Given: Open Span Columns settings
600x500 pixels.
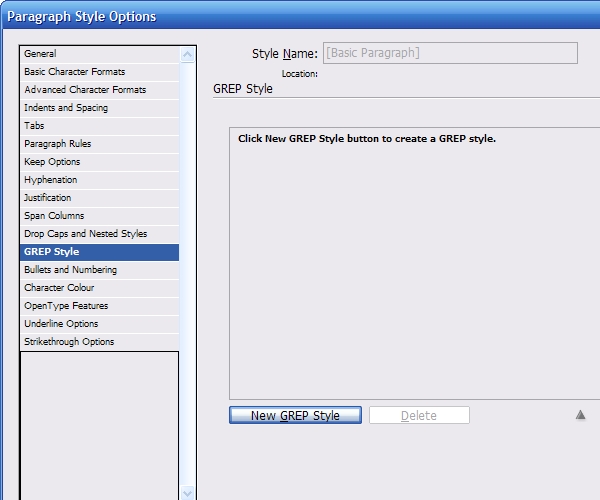Looking at the screenshot, I should [x=99, y=216].
